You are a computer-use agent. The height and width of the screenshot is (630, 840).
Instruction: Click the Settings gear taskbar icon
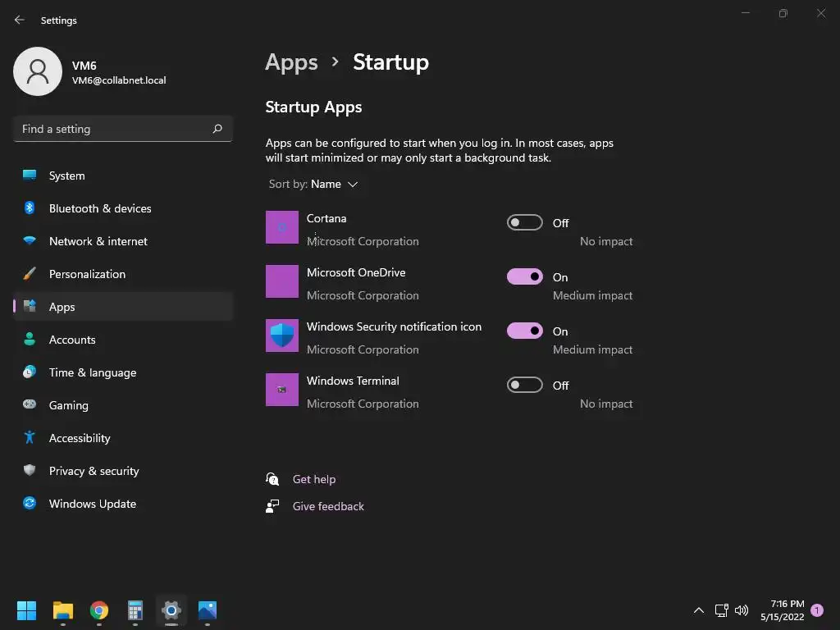171,610
